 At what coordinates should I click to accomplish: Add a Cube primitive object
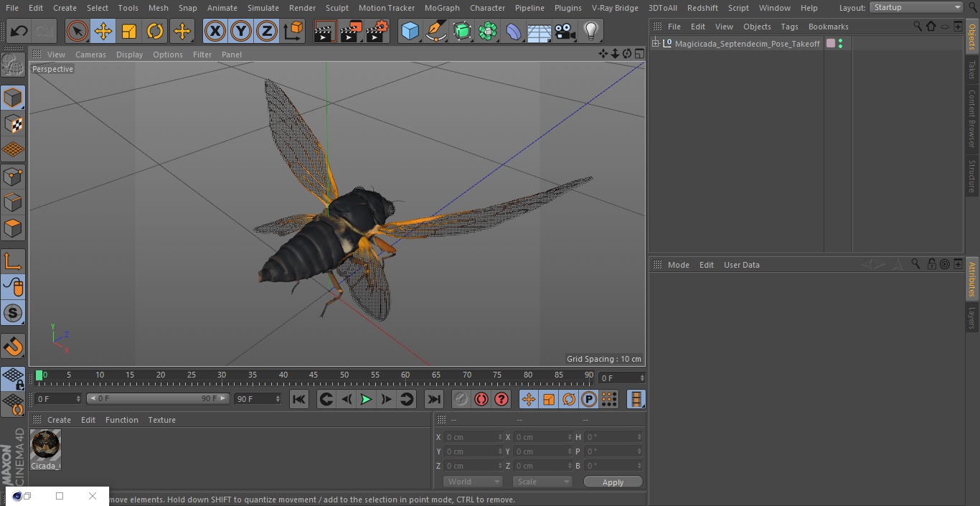(x=410, y=31)
